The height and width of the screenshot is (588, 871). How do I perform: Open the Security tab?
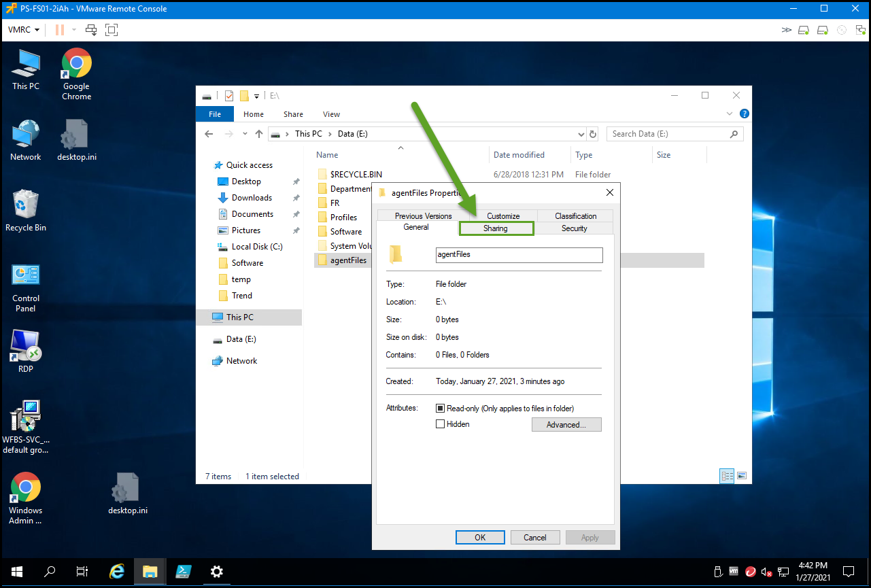[x=574, y=228]
